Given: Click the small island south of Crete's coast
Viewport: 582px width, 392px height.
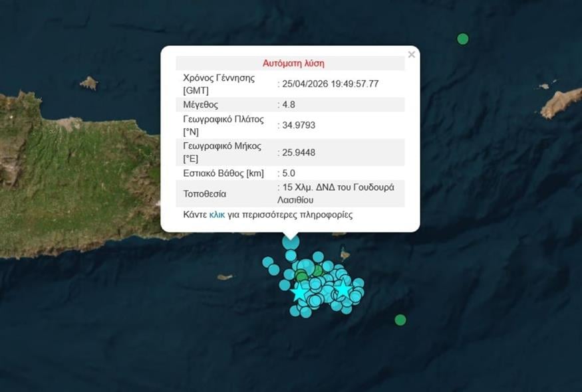Looking at the screenshot, I should click(225, 277).
